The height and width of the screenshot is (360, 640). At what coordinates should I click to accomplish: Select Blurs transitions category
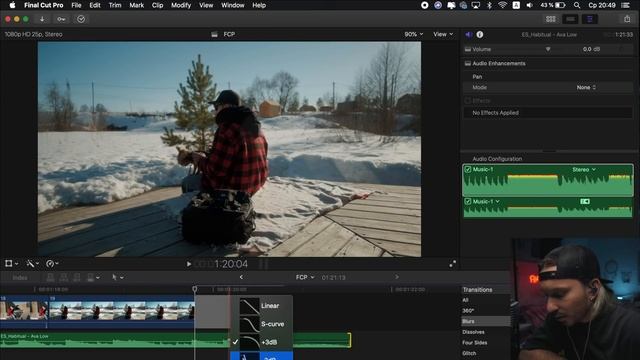click(x=486, y=321)
